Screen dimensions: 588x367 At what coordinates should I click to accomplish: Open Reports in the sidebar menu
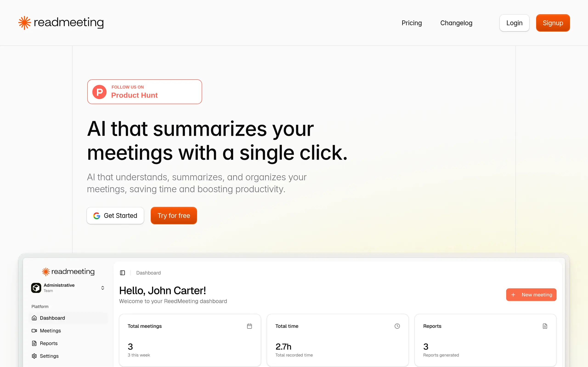click(49, 343)
